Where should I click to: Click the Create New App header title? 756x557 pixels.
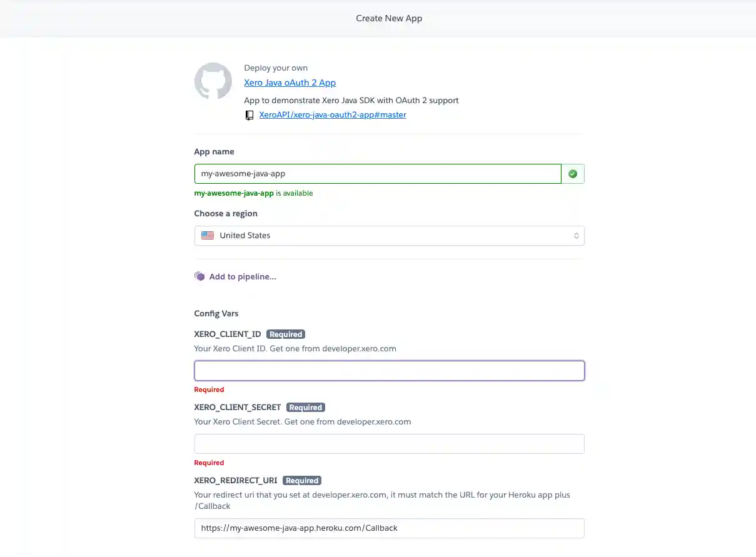pyautogui.click(x=389, y=18)
